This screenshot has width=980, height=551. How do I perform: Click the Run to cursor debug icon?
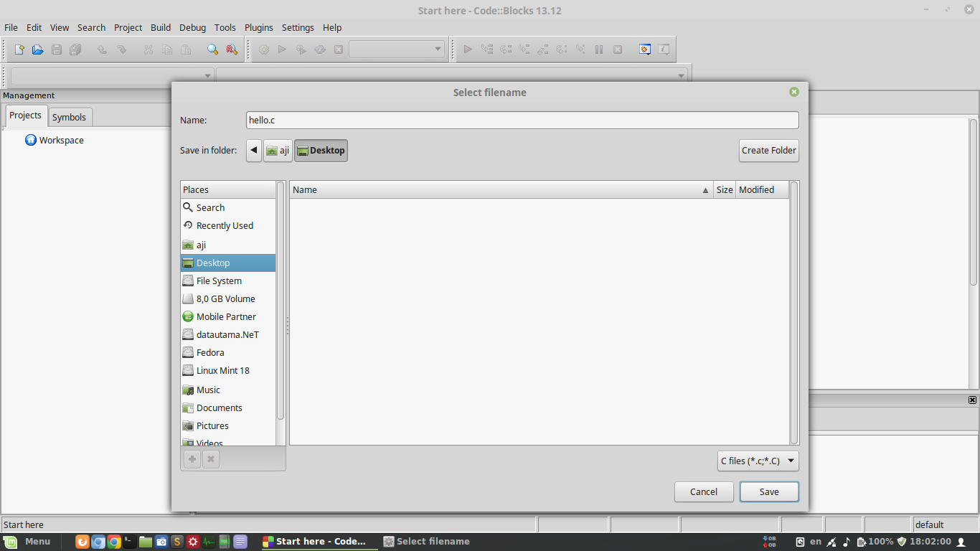coord(487,50)
